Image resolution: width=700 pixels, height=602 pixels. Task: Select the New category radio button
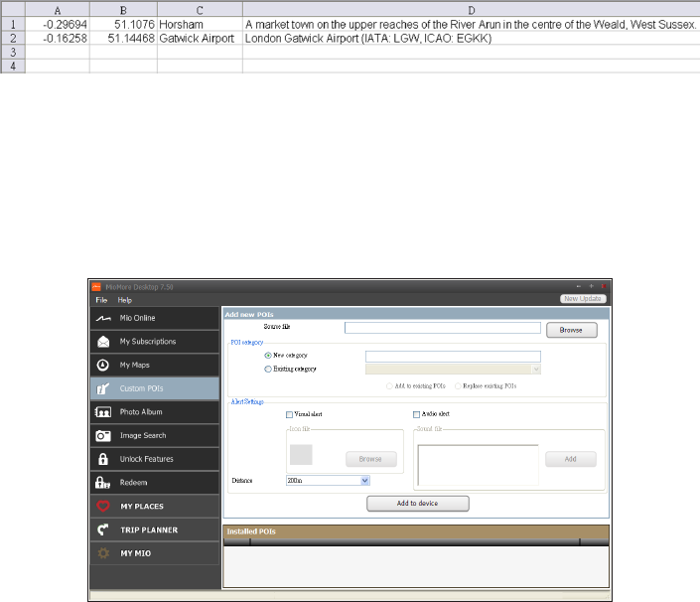(268, 356)
